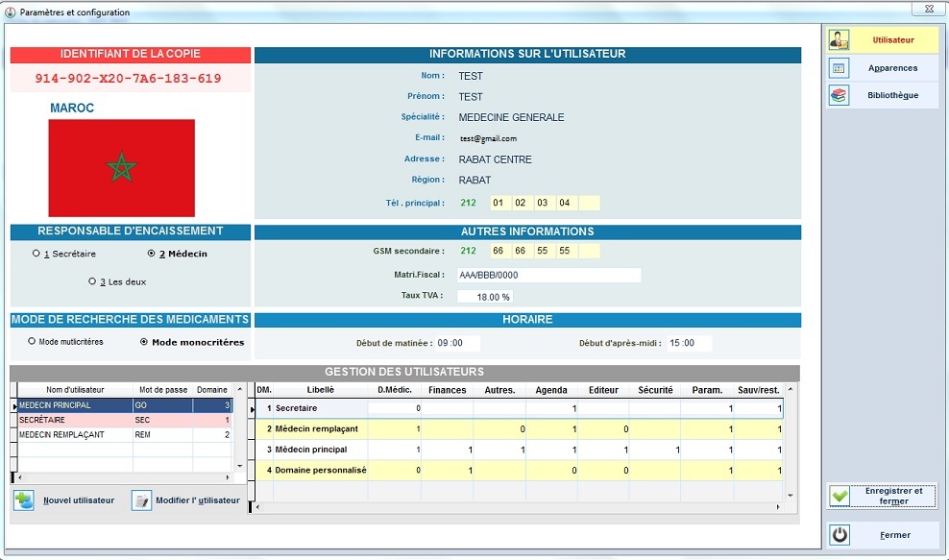Image resolution: width=949 pixels, height=560 pixels.
Task: Select the Médecin radio option
Action: [151, 254]
